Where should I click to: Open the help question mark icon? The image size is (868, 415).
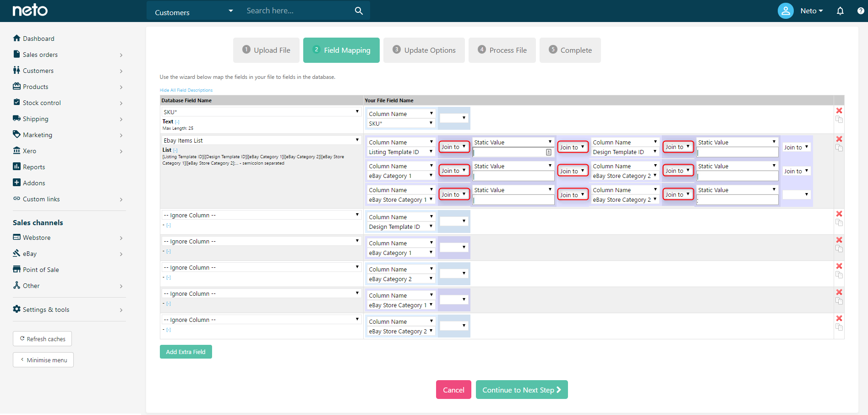(x=861, y=11)
